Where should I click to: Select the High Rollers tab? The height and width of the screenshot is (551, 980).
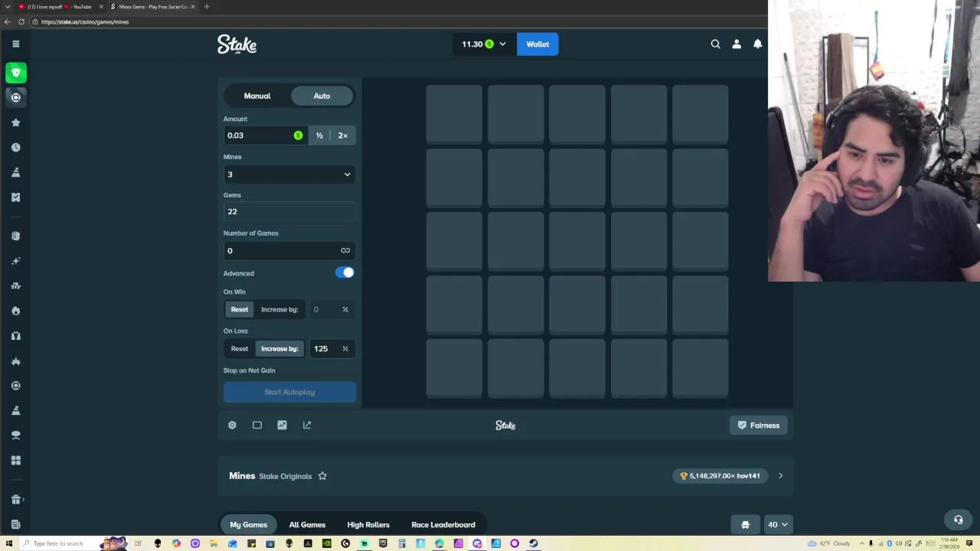[x=368, y=525]
